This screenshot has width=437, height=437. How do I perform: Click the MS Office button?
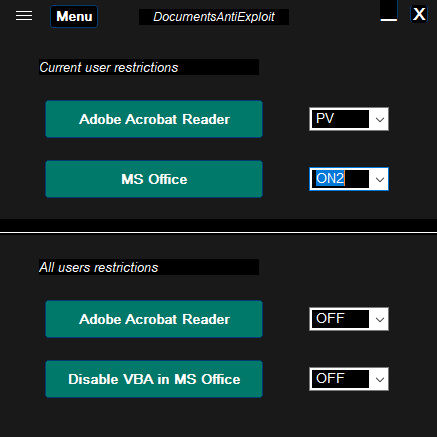154,179
